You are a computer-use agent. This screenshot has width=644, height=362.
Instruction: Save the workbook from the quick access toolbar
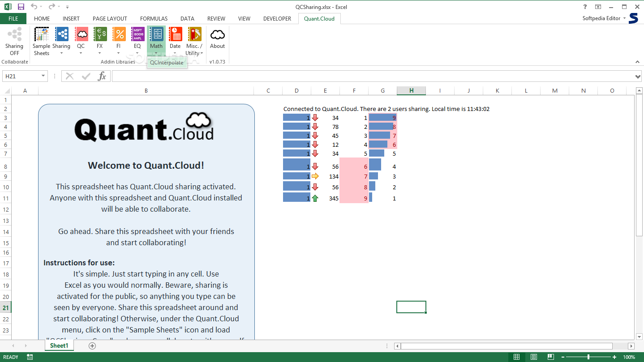pos(21,7)
